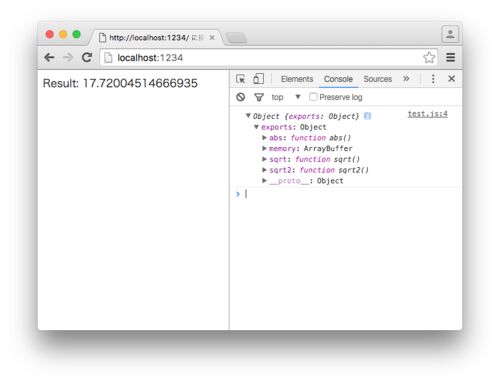
Task: Expand the __proto__: Object entry
Action: coord(264,180)
